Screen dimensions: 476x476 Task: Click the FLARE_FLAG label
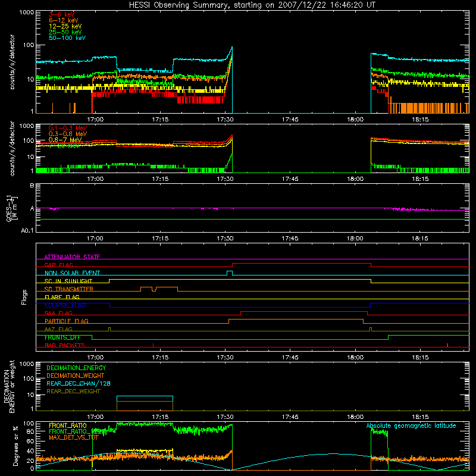click(62, 297)
